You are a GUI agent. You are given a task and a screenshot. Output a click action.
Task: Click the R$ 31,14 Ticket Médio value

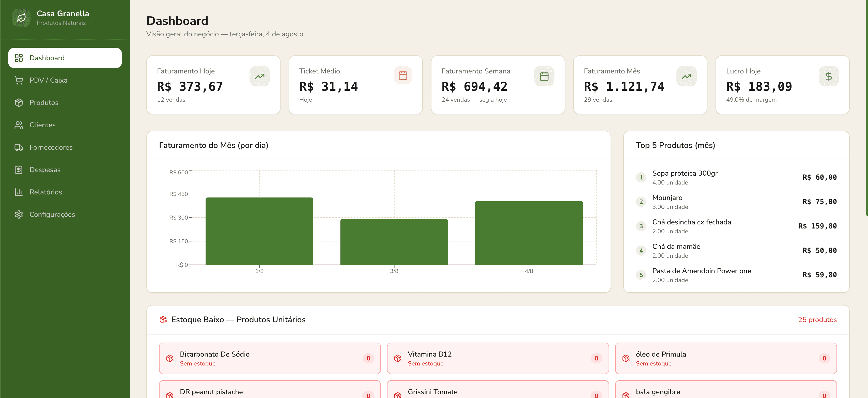[x=329, y=87]
